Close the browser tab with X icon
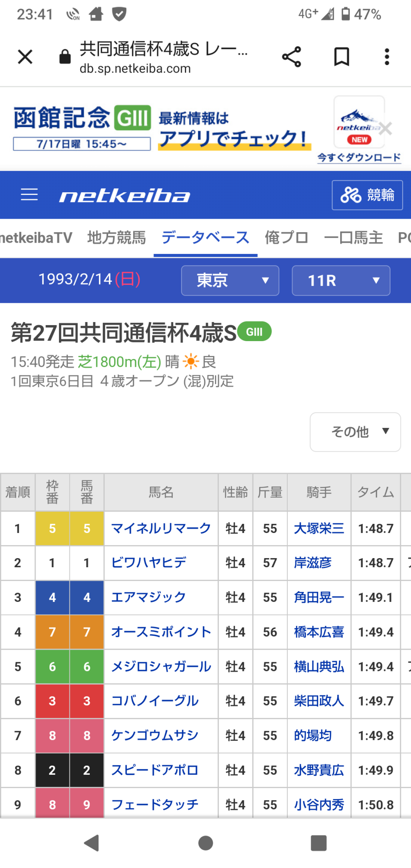Viewport: 411px width, 868px height. tap(25, 57)
